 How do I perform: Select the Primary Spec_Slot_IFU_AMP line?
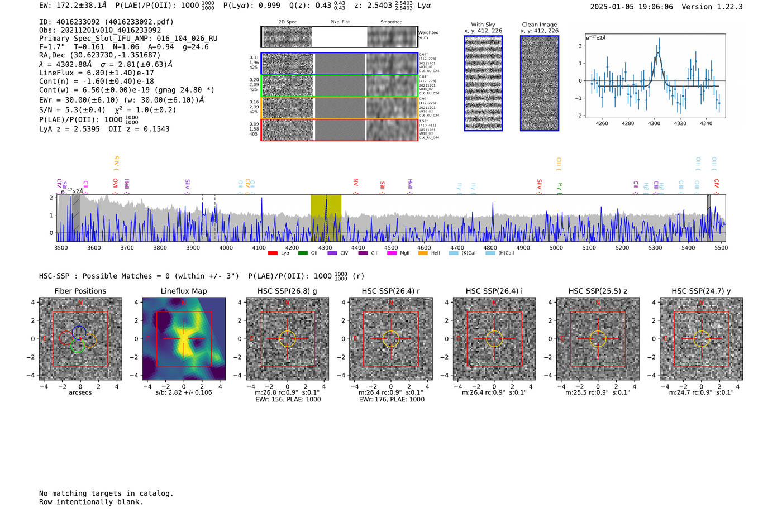click(128, 39)
